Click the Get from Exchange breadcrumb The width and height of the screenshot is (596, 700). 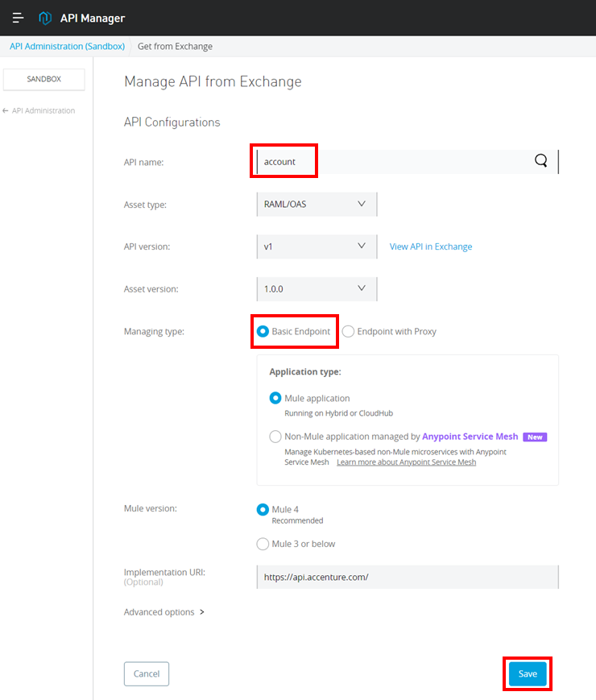tap(175, 47)
